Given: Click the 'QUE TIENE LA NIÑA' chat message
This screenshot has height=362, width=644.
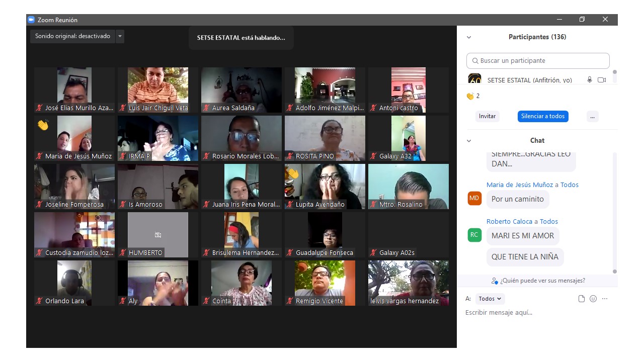Looking at the screenshot, I should coord(525,257).
